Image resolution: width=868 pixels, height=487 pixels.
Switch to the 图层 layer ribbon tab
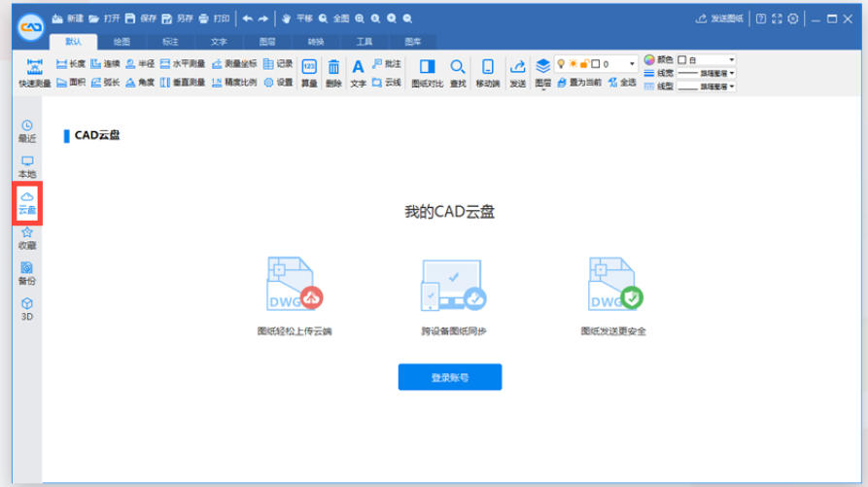[267, 42]
